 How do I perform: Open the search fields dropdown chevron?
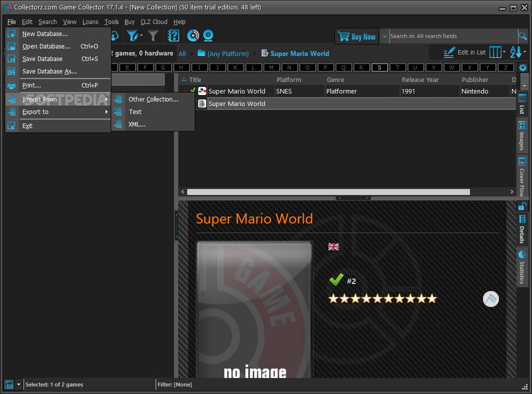[x=385, y=36]
